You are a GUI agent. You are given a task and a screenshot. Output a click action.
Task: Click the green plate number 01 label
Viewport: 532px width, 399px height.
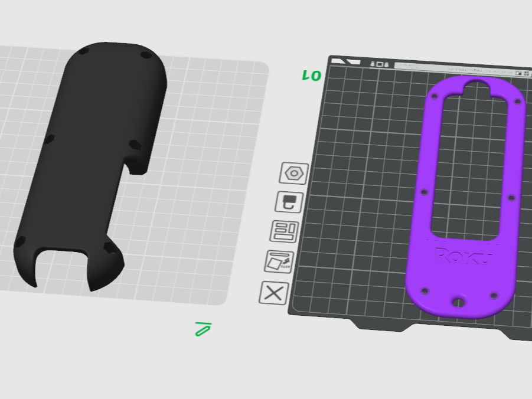pos(311,76)
